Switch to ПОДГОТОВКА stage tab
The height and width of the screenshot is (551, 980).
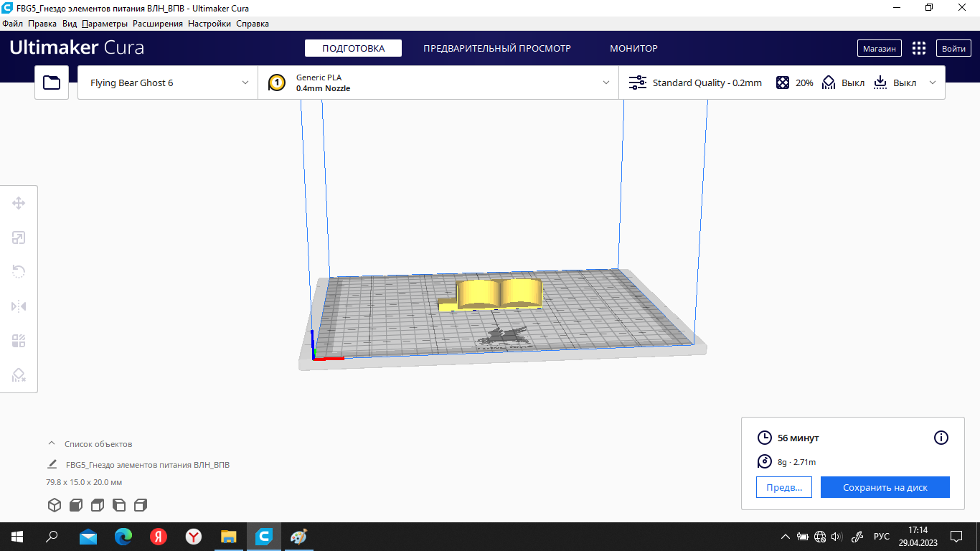pos(353,48)
